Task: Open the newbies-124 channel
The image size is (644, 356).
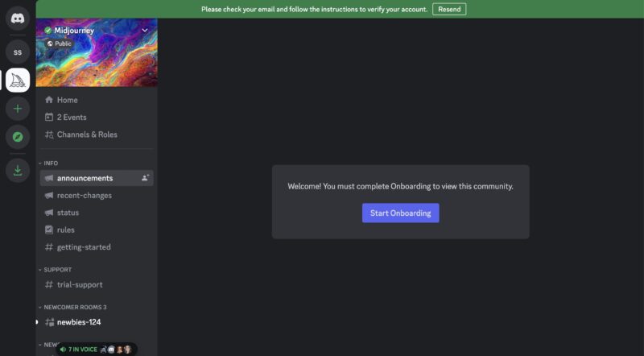Action: (78, 322)
